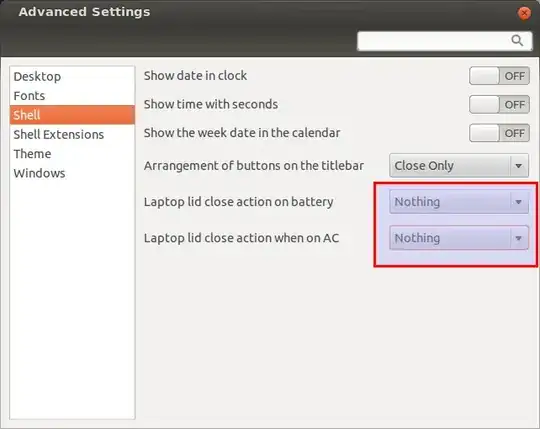Toggle Show date in clock switch
Screen dimensions: 540x429
(x=499, y=76)
